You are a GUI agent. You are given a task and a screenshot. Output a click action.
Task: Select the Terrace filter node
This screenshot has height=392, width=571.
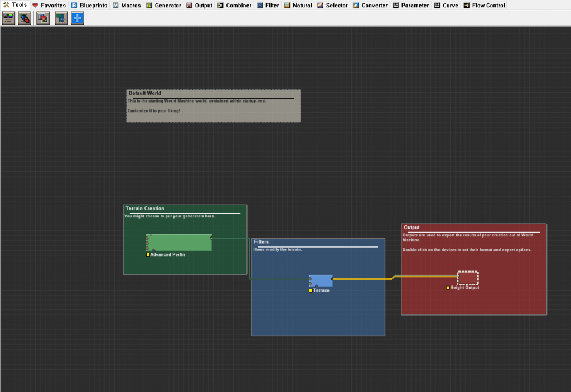[320, 280]
